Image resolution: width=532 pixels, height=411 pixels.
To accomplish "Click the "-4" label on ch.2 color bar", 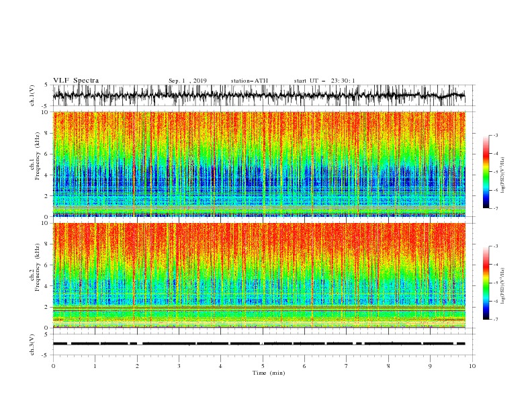I will point(495,265).
